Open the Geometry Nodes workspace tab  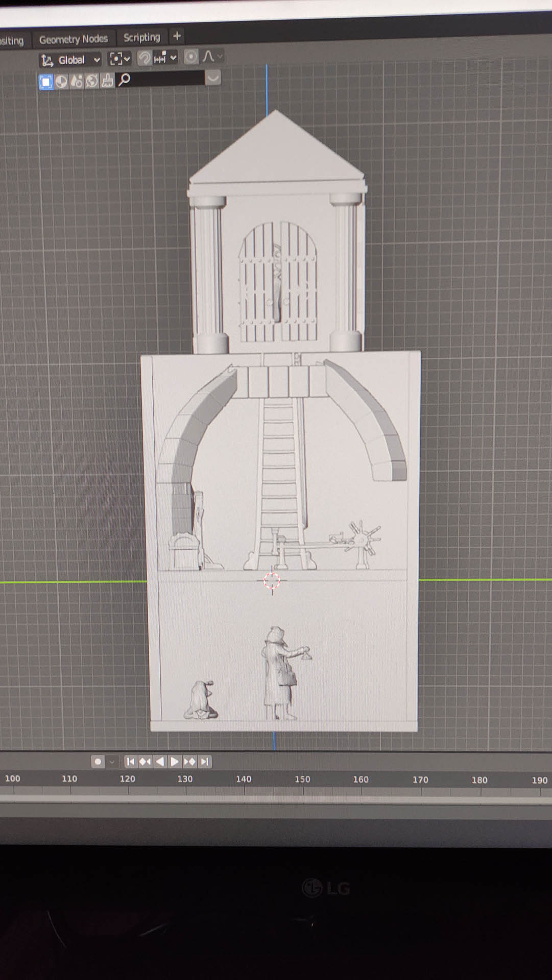click(x=73, y=39)
